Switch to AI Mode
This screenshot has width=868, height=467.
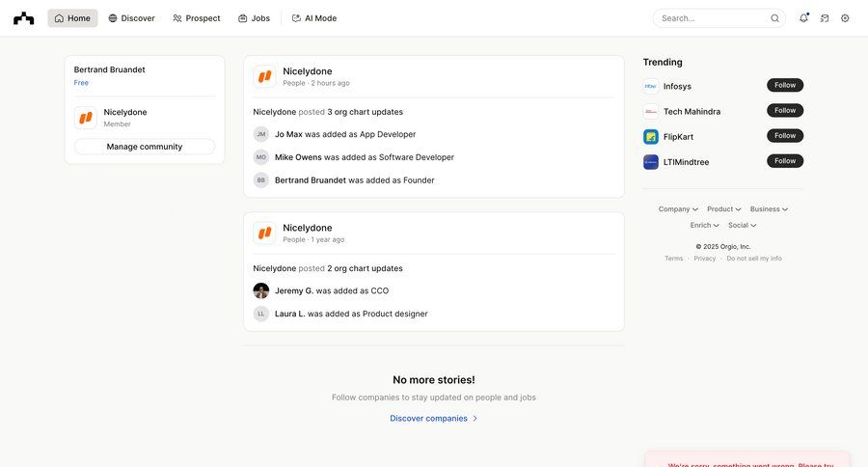pyautogui.click(x=314, y=18)
